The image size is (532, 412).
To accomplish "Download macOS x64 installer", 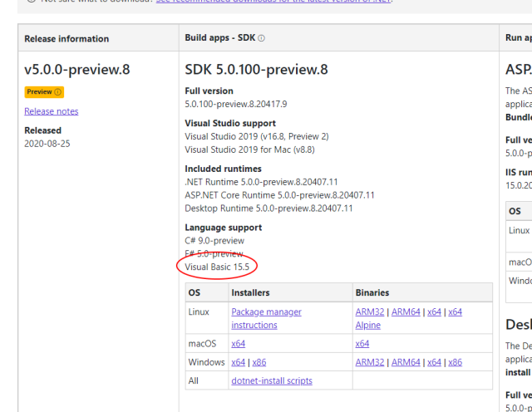I will 239,344.
